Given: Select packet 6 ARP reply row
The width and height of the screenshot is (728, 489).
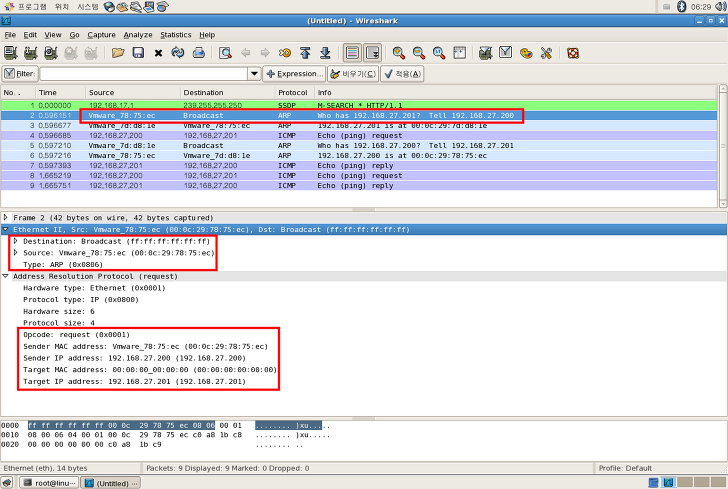Looking at the screenshot, I should click(x=359, y=156).
